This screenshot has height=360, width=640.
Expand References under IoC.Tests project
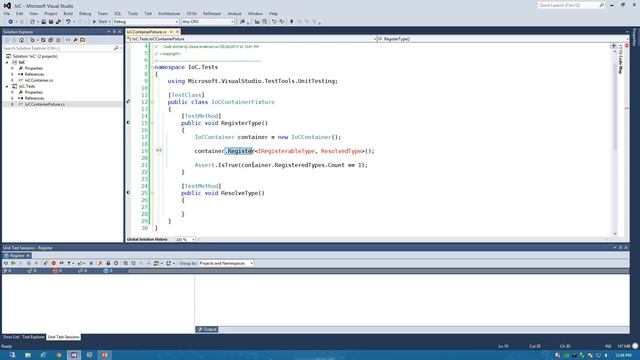12,98
